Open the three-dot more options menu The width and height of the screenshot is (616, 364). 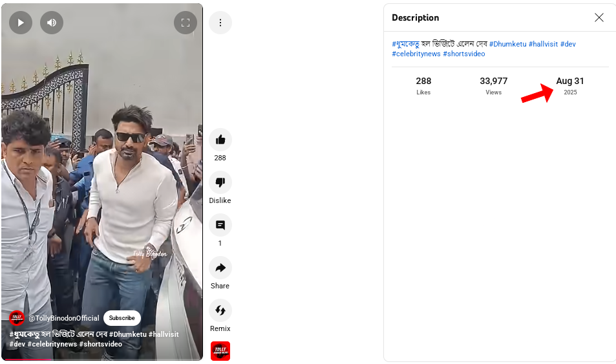(x=220, y=23)
